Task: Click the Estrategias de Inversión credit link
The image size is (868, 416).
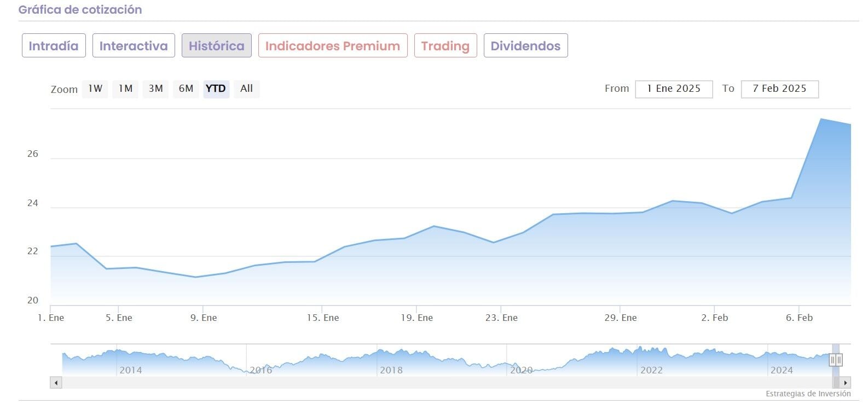Action: tap(808, 394)
